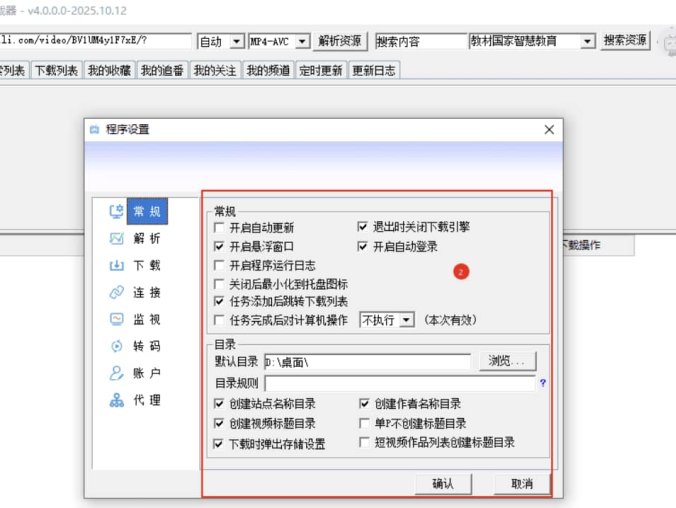The width and height of the screenshot is (676, 508).
Task: Enable 任务完成后对计算机操作 checkbox
Action: click(x=219, y=320)
